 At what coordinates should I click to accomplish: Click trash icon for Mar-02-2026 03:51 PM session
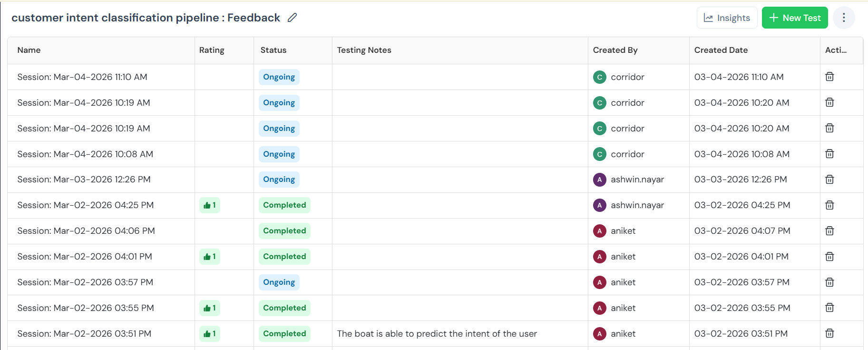pyautogui.click(x=829, y=333)
